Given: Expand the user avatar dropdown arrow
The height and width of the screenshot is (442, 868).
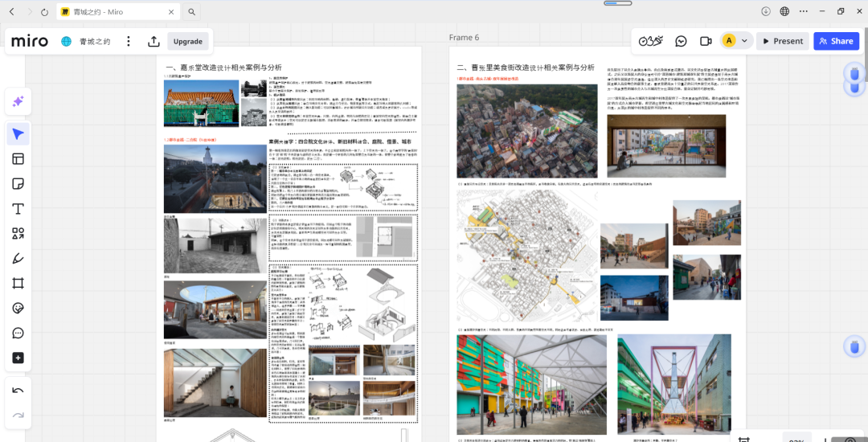Looking at the screenshot, I should 744,41.
